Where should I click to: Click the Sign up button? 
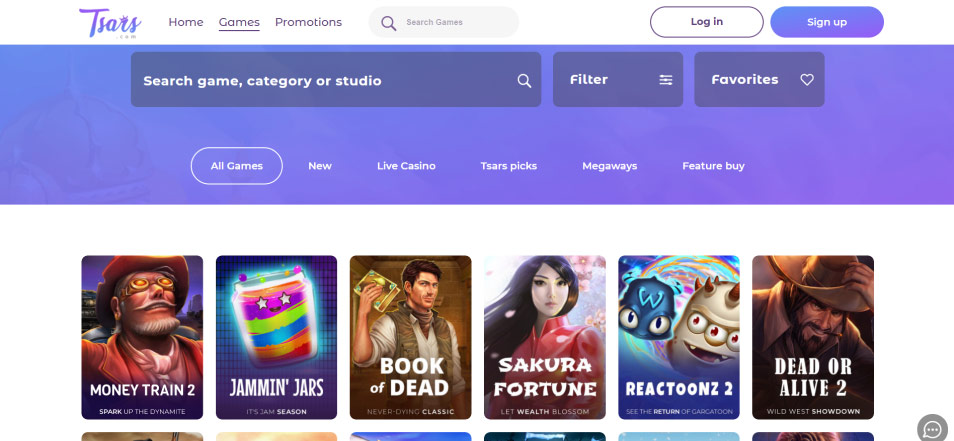click(x=827, y=22)
